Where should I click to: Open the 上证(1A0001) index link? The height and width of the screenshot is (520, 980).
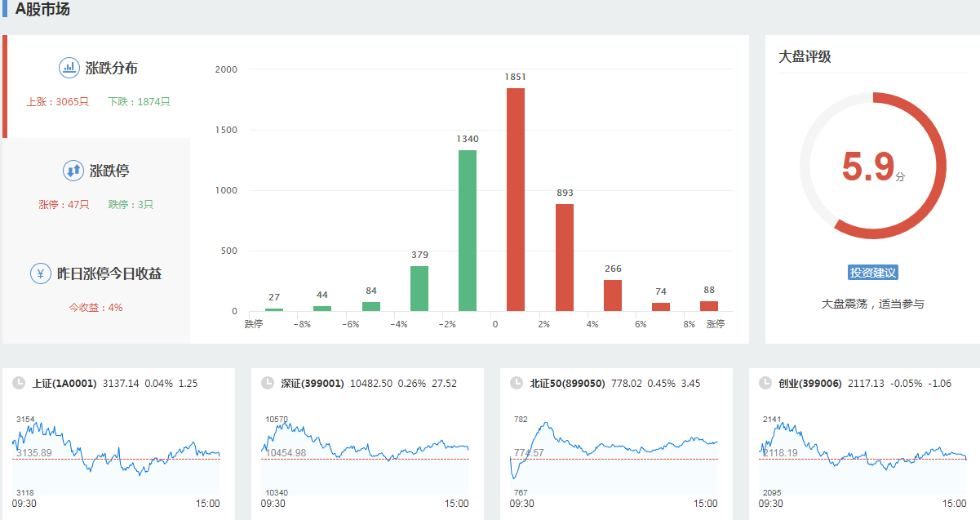pyautogui.click(x=64, y=383)
